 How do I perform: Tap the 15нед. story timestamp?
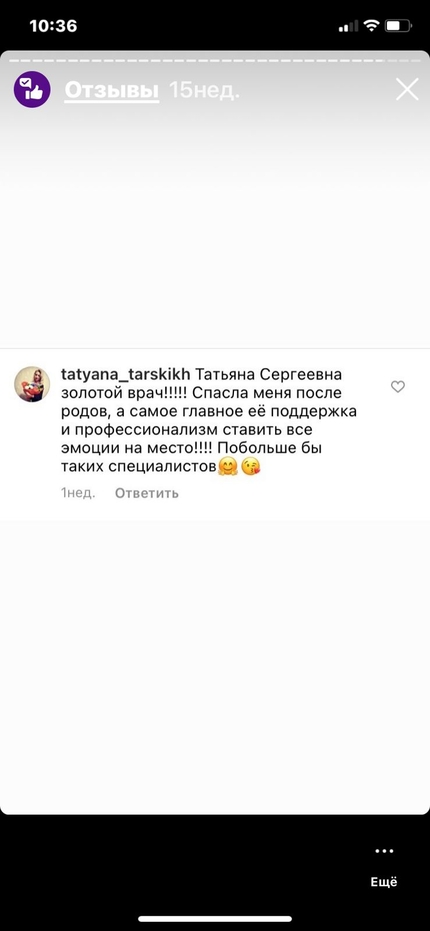pyautogui.click(x=204, y=90)
